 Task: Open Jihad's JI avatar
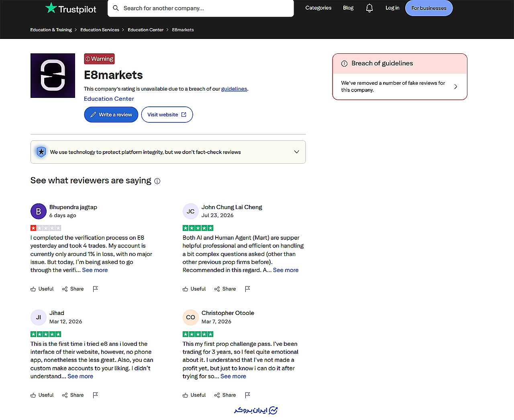pyautogui.click(x=39, y=317)
